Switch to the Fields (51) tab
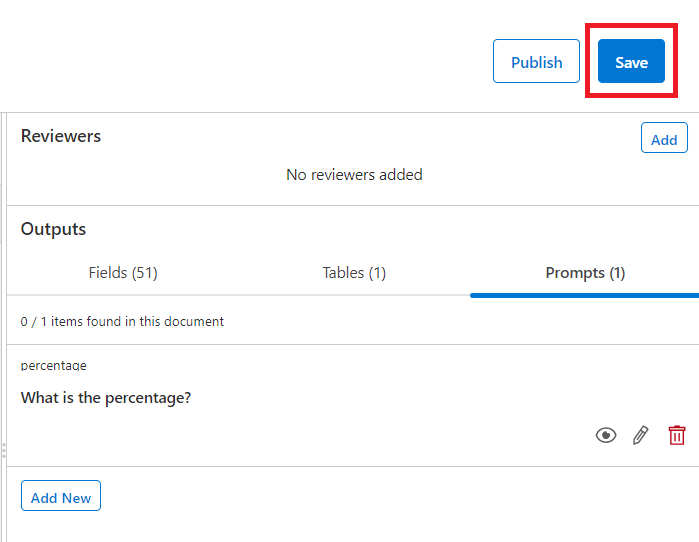Image resolution: width=699 pixels, height=542 pixels. pos(123,272)
